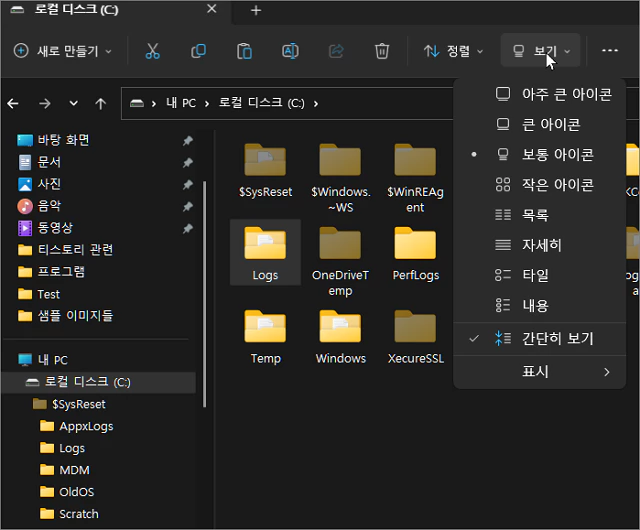Go forward with the right arrow
The width and height of the screenshot is (640, 530).
click(x=44, y=103)
